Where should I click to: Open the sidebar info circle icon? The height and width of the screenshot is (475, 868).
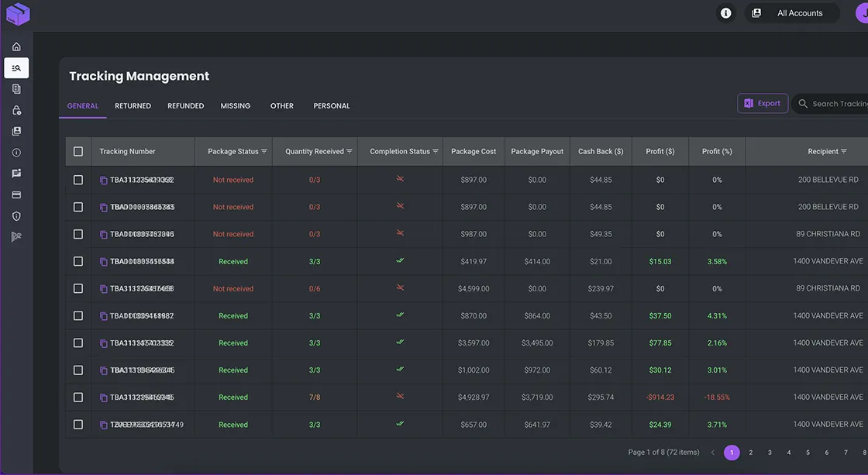click(x=16, y=152)
